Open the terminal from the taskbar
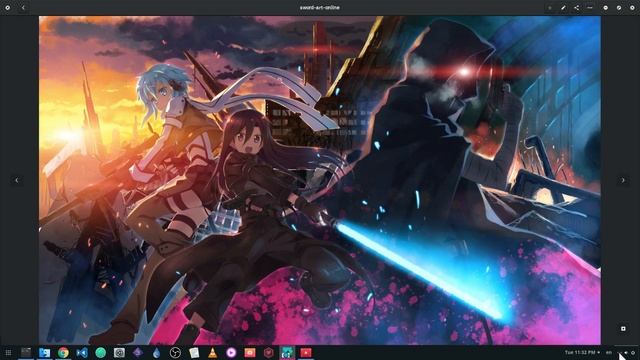The height and width of the screenshot is (360, 640). (x=26, y=352)
